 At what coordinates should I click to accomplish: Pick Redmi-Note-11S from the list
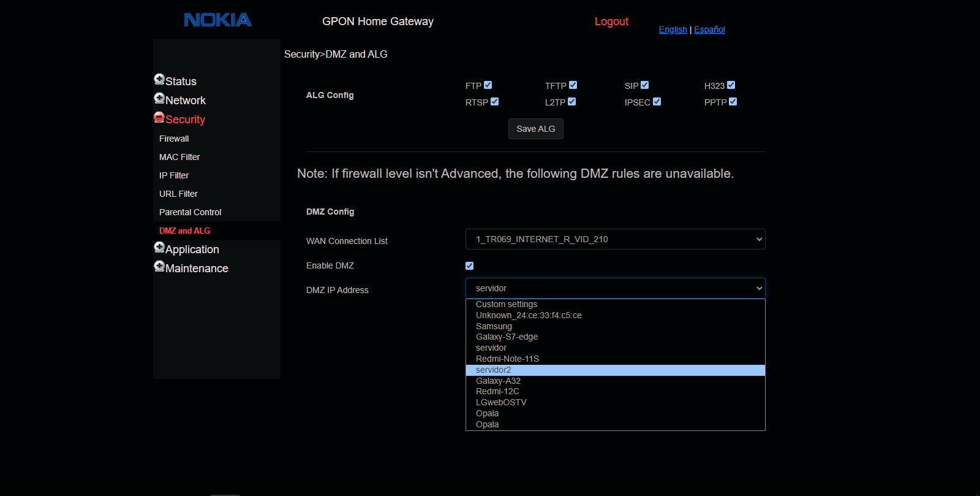pos(616,359)
